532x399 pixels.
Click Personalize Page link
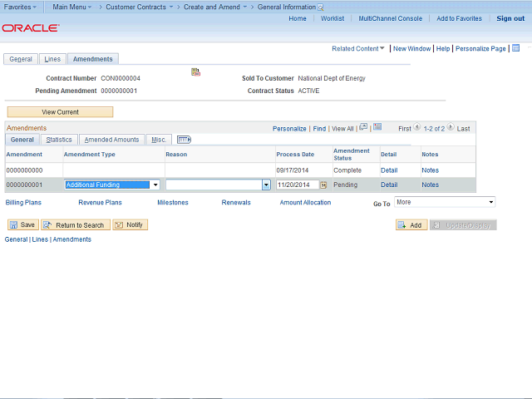pos(480,48)
